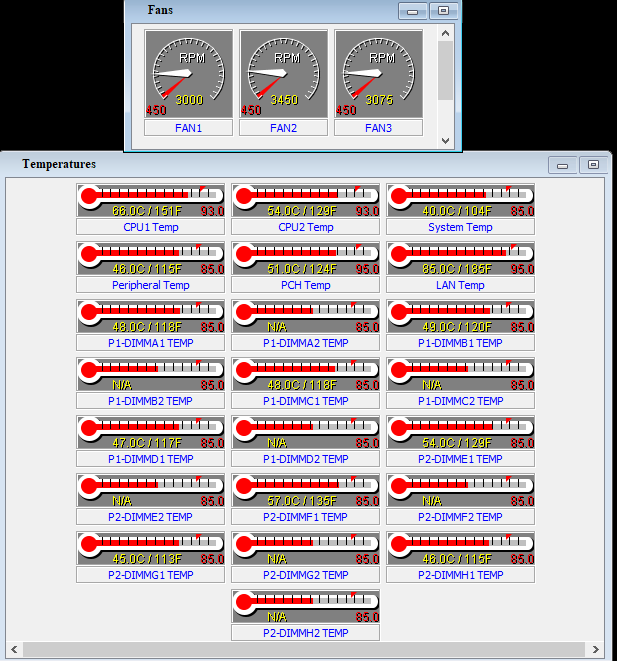617x661 pixels.
Task: Click the P1-DIMMB1 TEMP label
Action: click(x=460, y=343)
